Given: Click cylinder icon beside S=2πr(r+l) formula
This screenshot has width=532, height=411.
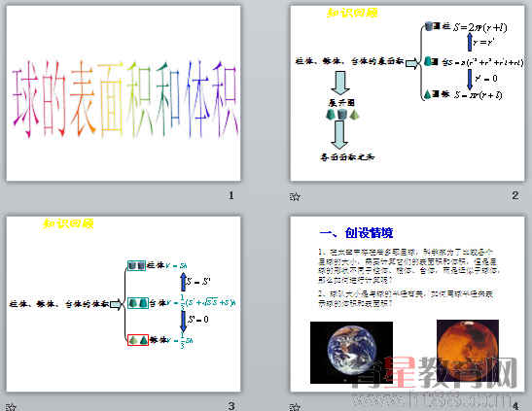Looking at the screenshot, I should [429, 26].
